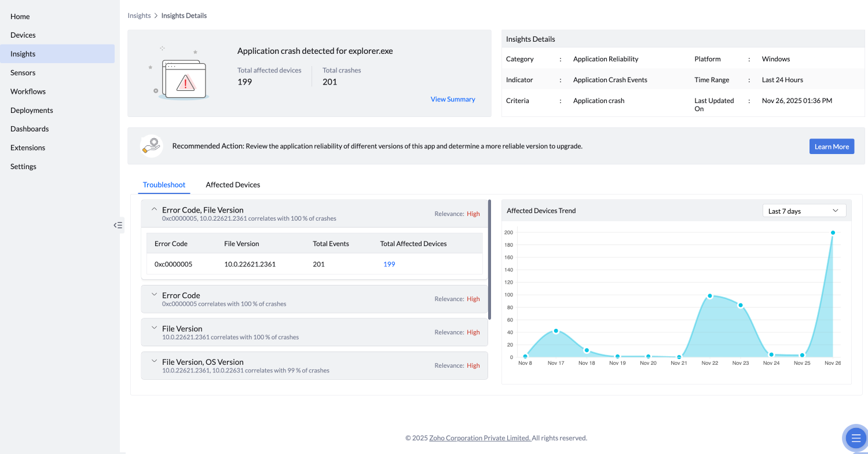Click the Nov 22 chart data point
Viewport: 868px width, 454px height.
point(710,296)
